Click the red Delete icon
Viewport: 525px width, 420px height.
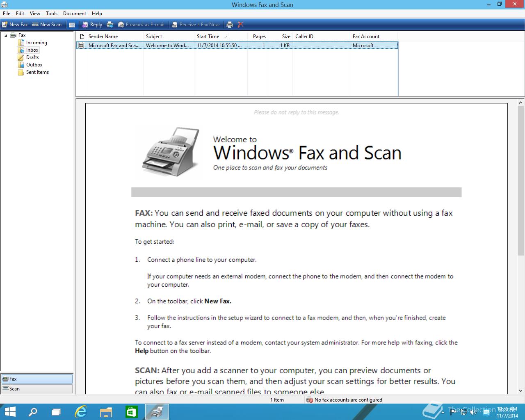[241, 25]
